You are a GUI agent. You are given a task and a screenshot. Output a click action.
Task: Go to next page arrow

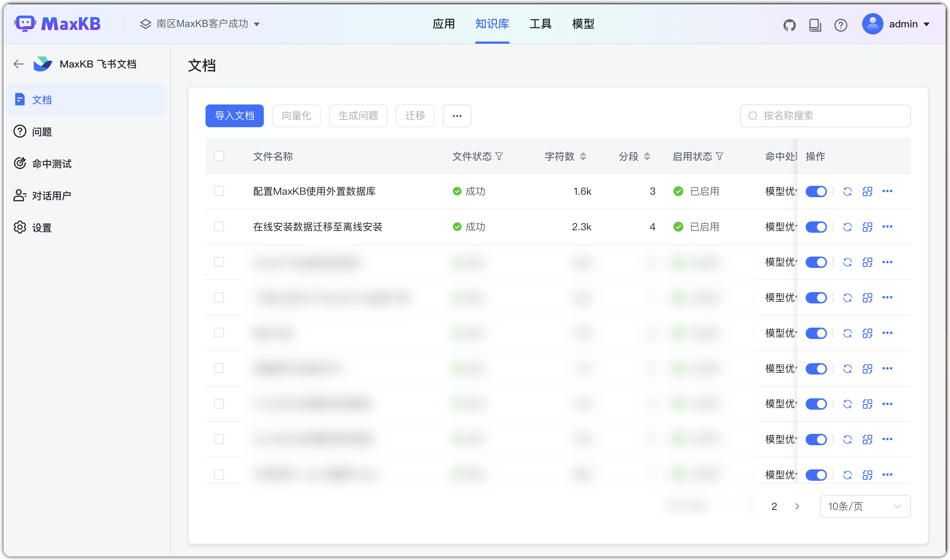pyautogui.click(x=797, y=506)
